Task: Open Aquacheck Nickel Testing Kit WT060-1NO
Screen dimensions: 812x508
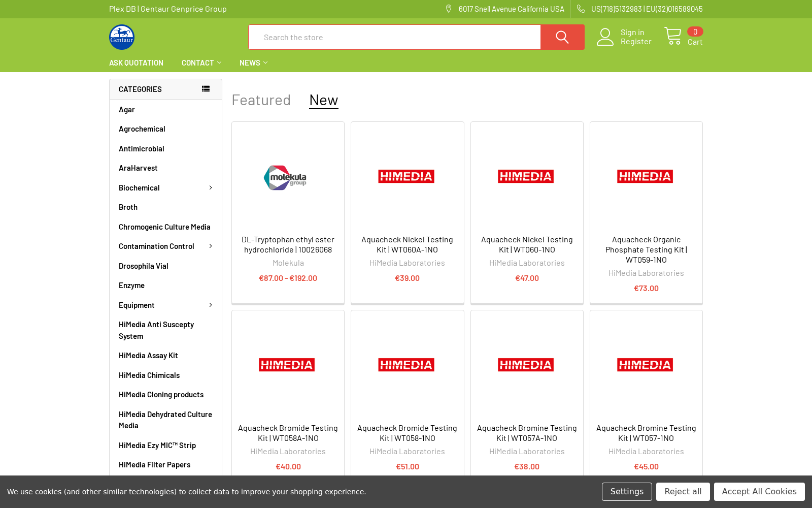Action: click(x=527, y=245)
